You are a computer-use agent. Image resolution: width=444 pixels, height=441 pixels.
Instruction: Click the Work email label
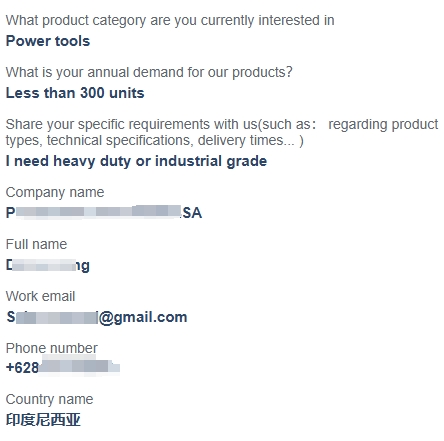pyautogui.click(x=40, y=296)
